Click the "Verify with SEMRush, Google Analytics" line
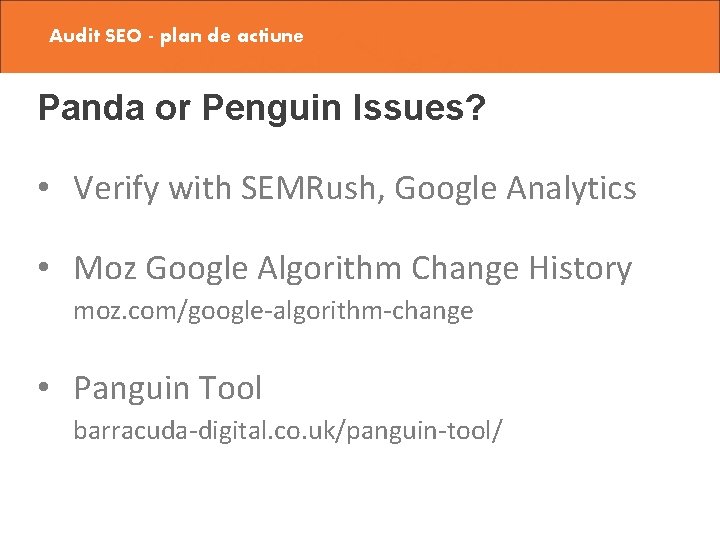The image size is (720, 540). 354,188
